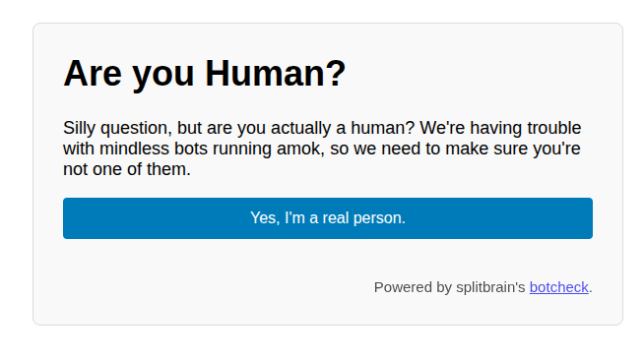Confirm with the "Yes, I'm a real person." button
This screenshot has width=644, height=360.
327,218
